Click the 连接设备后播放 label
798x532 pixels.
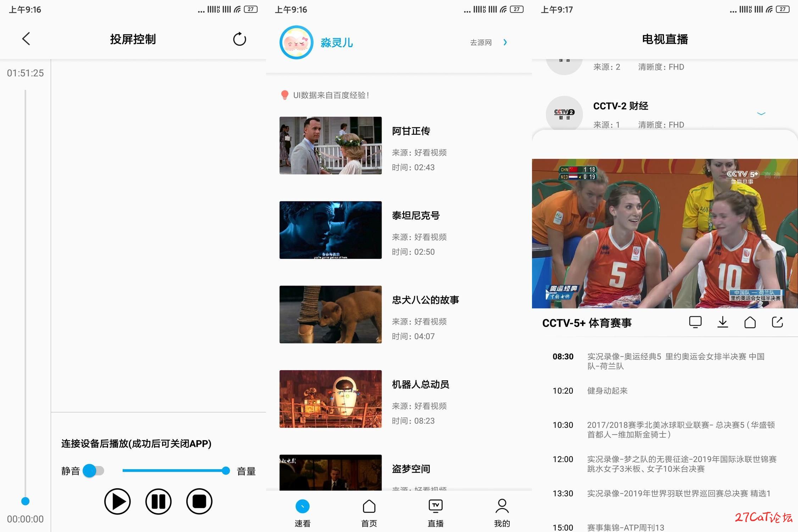[x=136, y=444]
